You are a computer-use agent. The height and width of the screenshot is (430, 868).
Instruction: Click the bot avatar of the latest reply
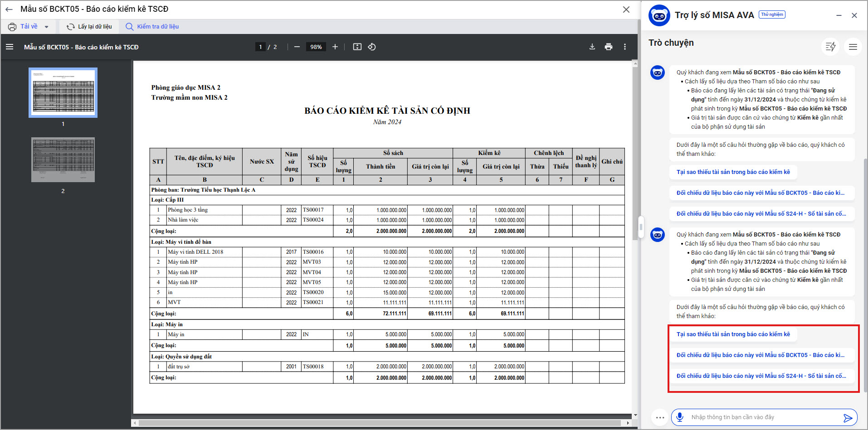coord(658,235)
